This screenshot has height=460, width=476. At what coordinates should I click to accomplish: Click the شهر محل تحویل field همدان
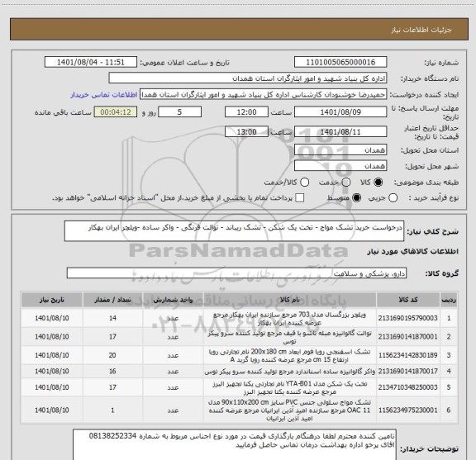point(340,166)
